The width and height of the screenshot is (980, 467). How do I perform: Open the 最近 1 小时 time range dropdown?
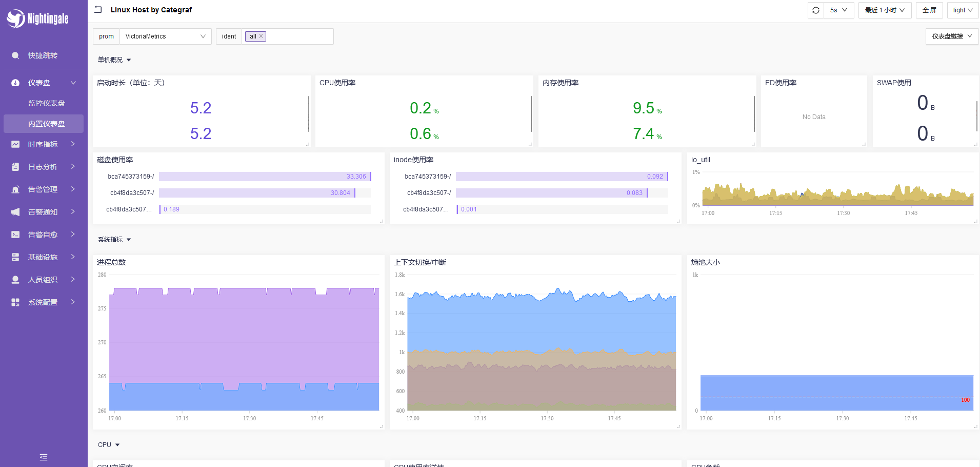885,10
